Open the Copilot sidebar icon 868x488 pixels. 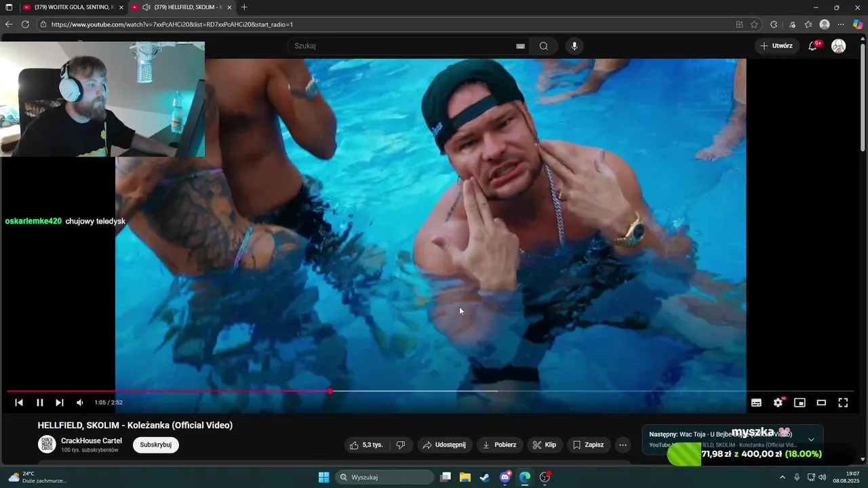(858, 24)
